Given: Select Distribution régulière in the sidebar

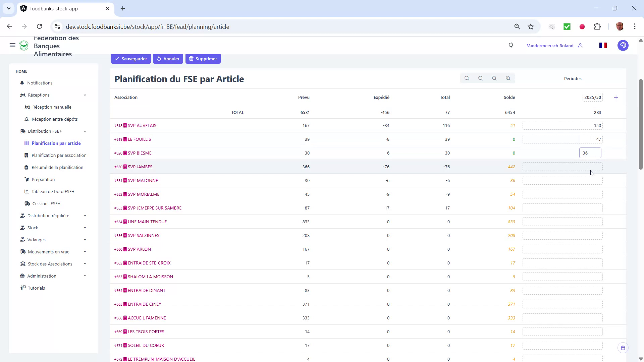Looking at the screenshot, I should point(48,216).
